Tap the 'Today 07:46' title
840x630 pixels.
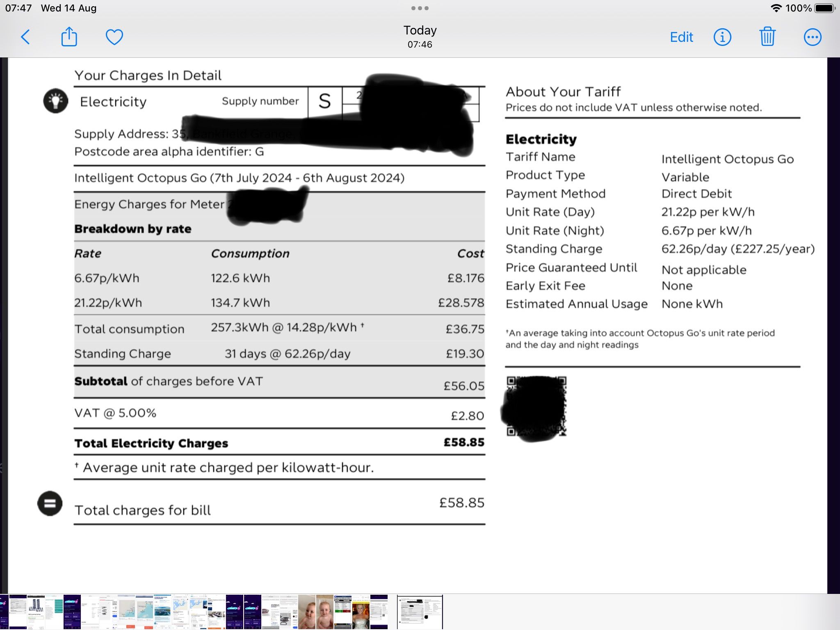420,37
